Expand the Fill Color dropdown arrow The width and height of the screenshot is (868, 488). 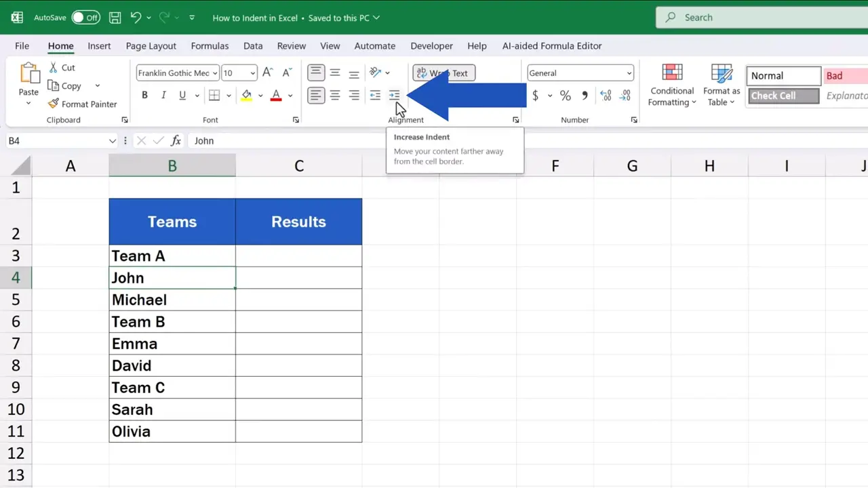[260, 96]
